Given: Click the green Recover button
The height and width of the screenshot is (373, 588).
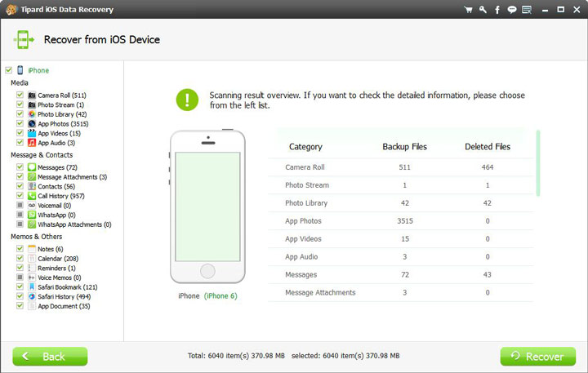Looking at the screenshot, I should click(537, 356).
